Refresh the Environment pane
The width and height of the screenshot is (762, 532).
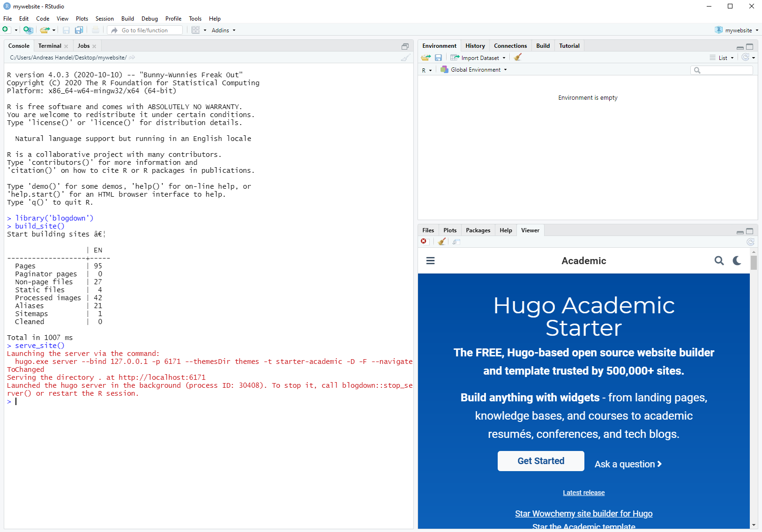coord(745,57)
